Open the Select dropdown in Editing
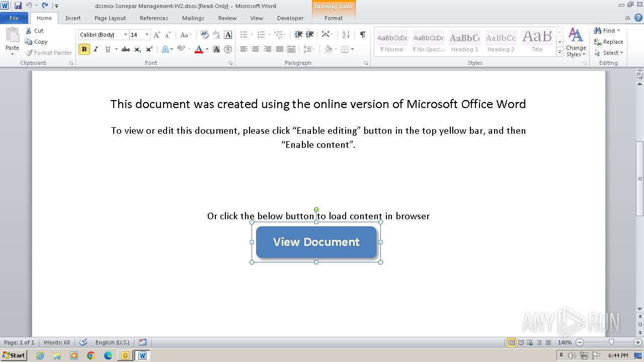This screenshot has height=362, width=644. point(608,53)
